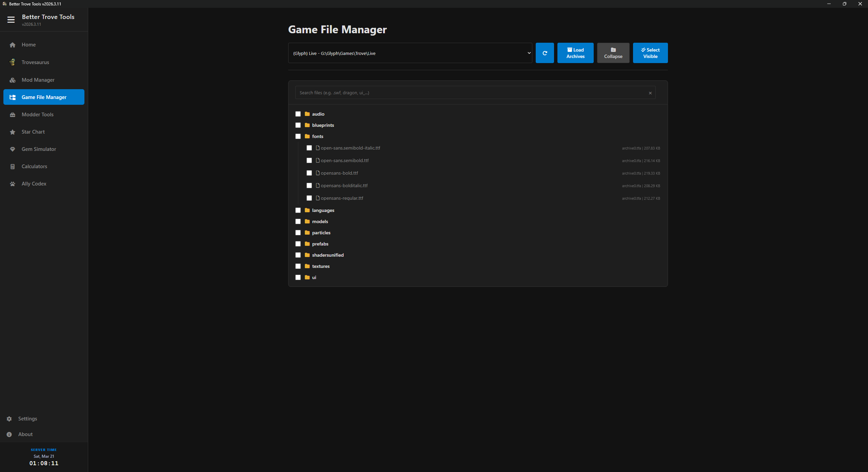Click the Load Archives button
868x472 pixels.
point(575,53)
